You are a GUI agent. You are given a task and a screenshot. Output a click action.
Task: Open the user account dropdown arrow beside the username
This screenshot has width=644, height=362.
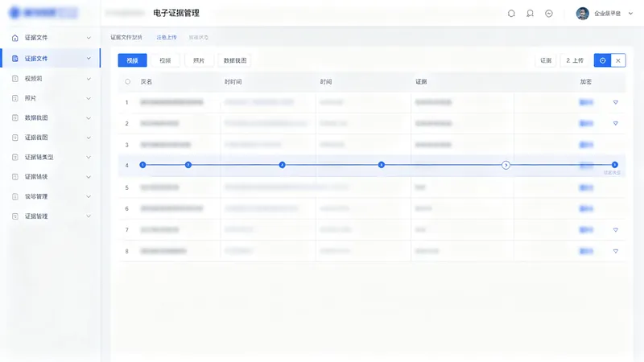pyautogui.click(x=631, y=14)
